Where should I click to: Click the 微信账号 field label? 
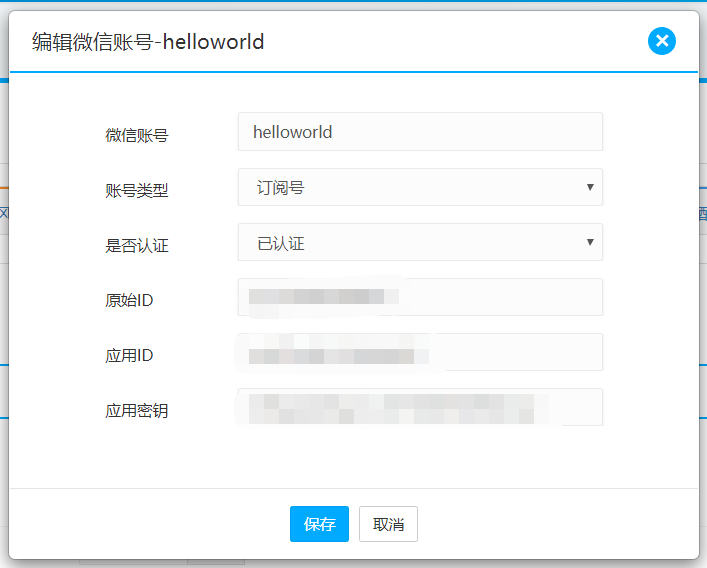tap(137, 135)
